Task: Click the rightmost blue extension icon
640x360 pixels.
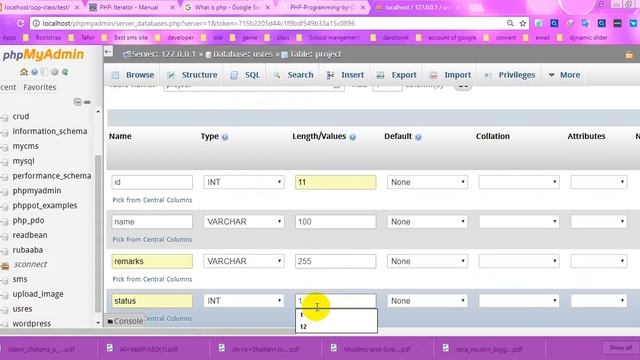Action: [x=633, y=23]
